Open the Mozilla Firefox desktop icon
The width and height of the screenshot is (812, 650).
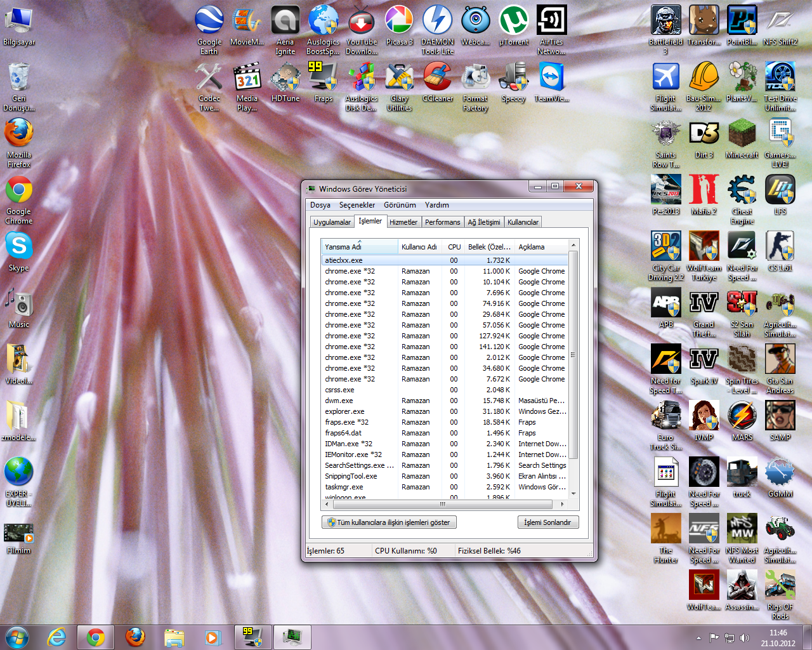point(19,143)
